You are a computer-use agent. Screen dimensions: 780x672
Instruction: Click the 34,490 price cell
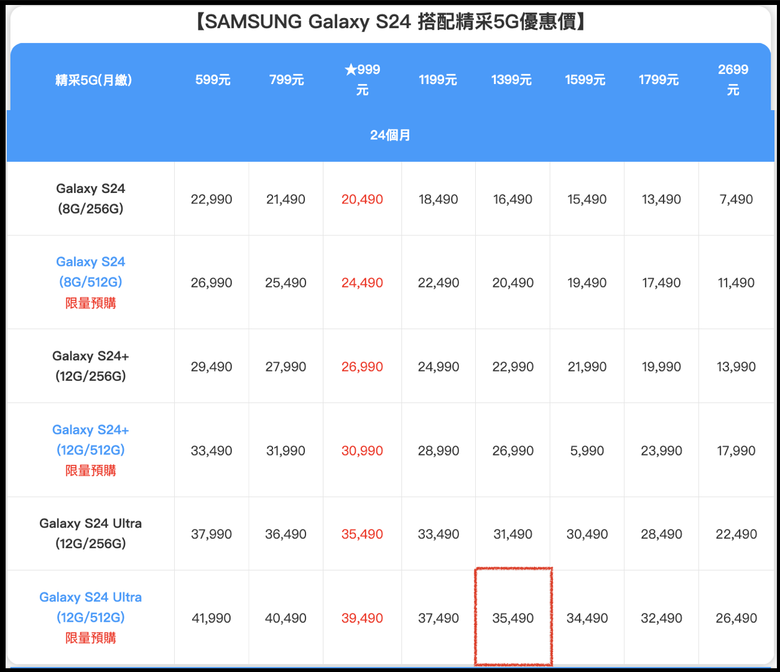tap(587, 619)
